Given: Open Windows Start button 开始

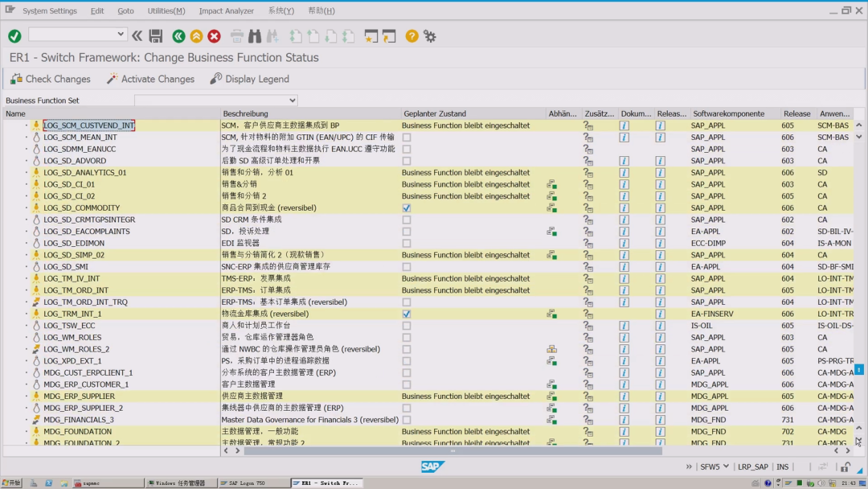Looking at the screenshot, I should tap(11, 483).
